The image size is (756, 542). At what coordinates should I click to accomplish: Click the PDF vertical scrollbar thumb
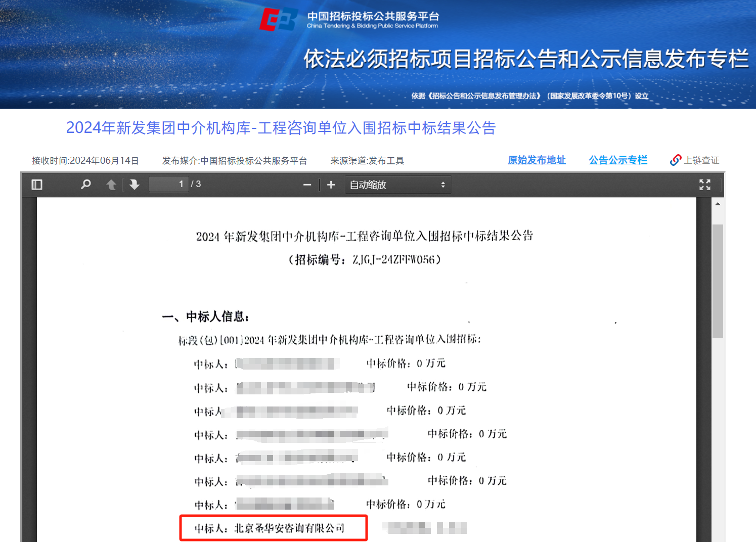coord(718,281)
